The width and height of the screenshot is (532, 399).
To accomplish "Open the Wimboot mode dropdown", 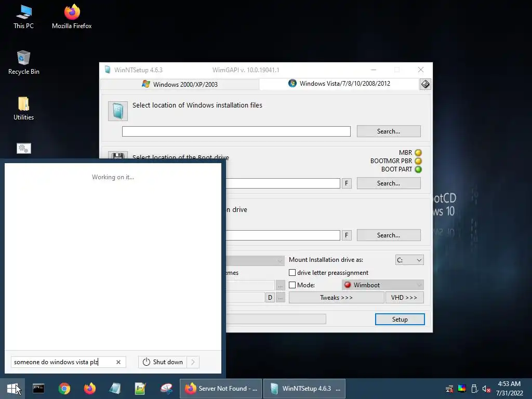I will (383, 285).
